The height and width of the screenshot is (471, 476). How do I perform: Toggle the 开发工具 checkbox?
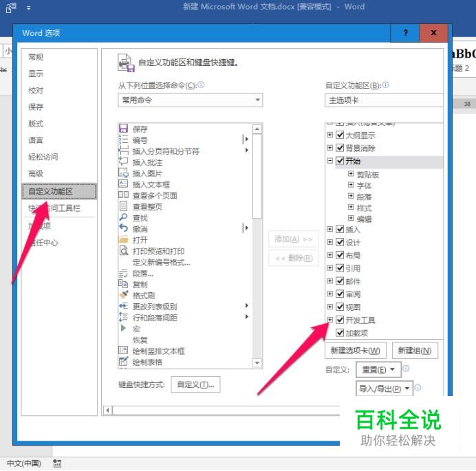coord(340,320)
